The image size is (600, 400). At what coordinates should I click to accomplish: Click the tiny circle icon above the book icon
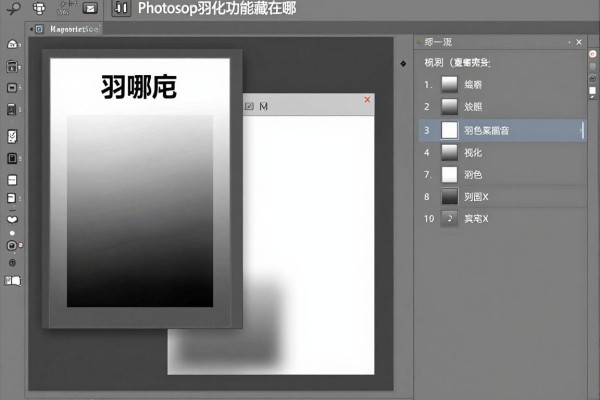click(x=12, y=263)
